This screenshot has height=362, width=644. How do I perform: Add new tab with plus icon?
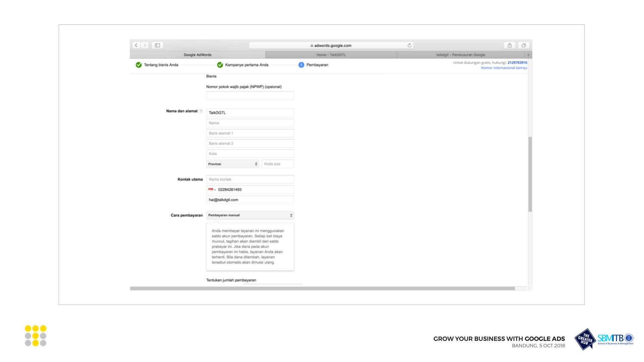point(528,55)
